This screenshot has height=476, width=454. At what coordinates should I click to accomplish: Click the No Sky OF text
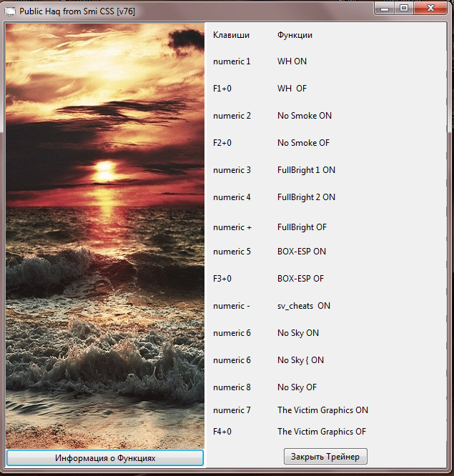tap(297, 387)
